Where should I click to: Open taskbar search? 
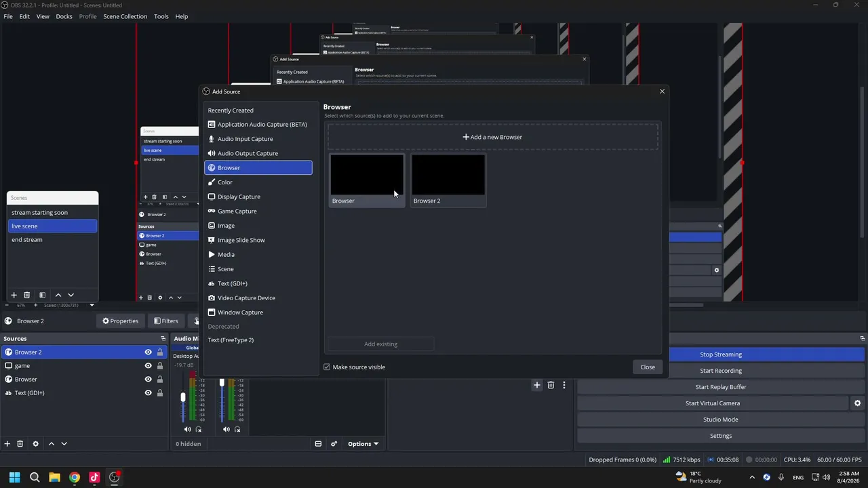35,477
